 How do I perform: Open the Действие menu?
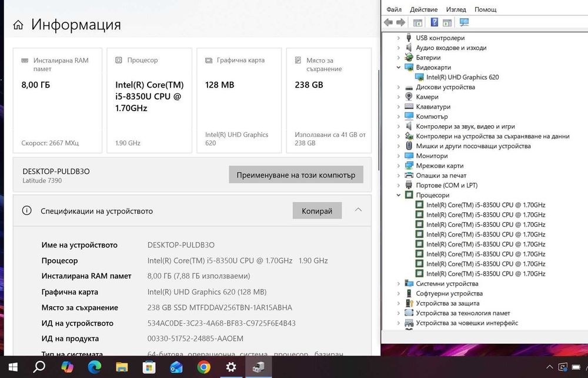[424, 9]
